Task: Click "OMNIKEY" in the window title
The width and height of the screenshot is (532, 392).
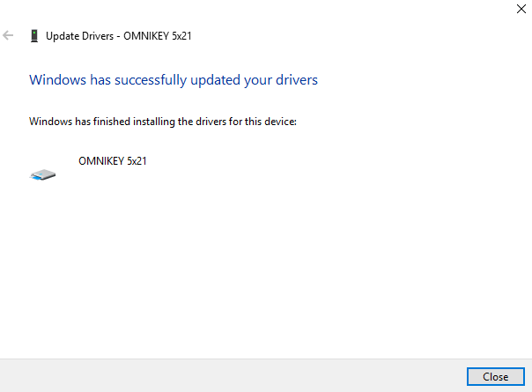Action: click(146, 36)
